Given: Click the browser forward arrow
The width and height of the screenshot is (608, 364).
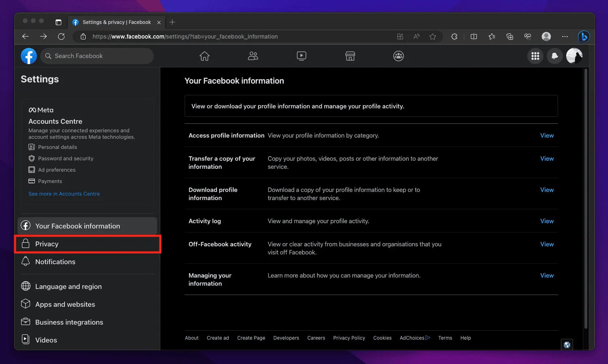Looking at the screenshot, I should (x=43, y=37).
